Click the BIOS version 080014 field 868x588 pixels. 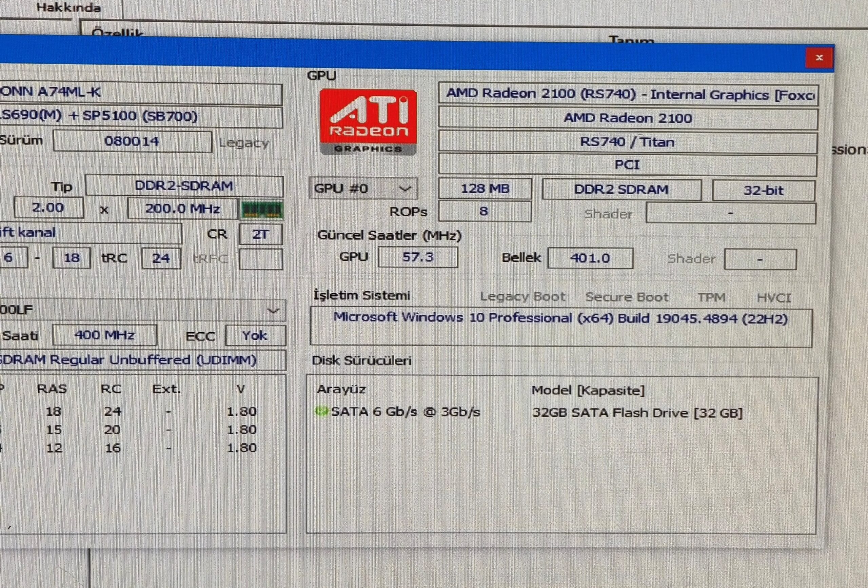point(132,141)
